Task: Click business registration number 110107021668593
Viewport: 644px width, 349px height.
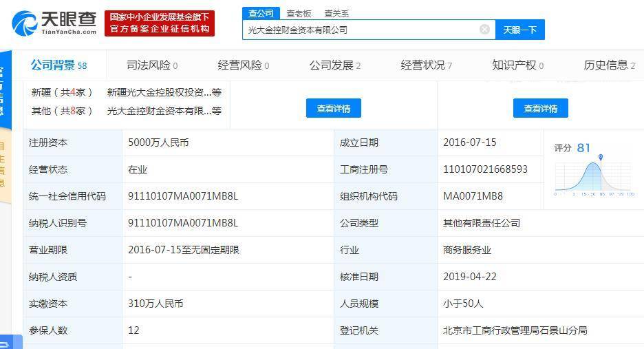Action: pos(485,169)
